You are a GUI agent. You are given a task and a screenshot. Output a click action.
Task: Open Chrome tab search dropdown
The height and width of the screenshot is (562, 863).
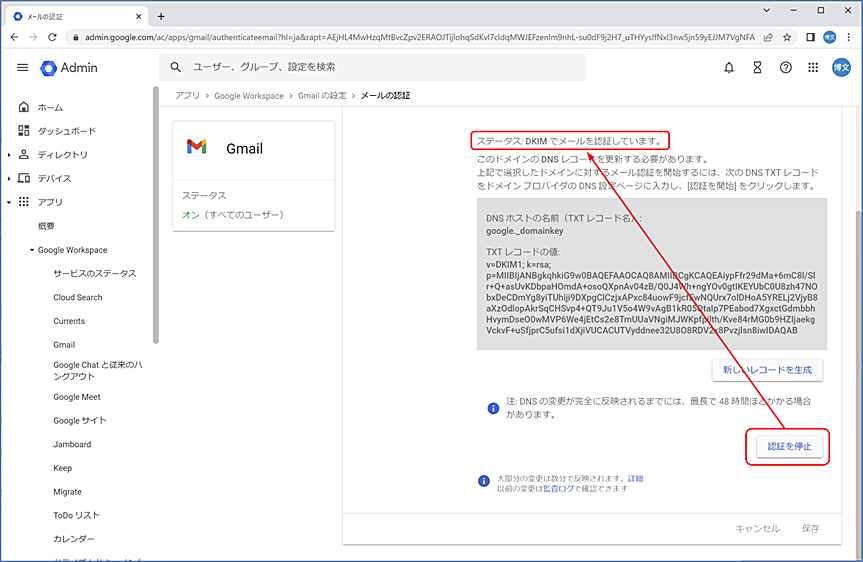pyautogui.click(x=766, y=10)
